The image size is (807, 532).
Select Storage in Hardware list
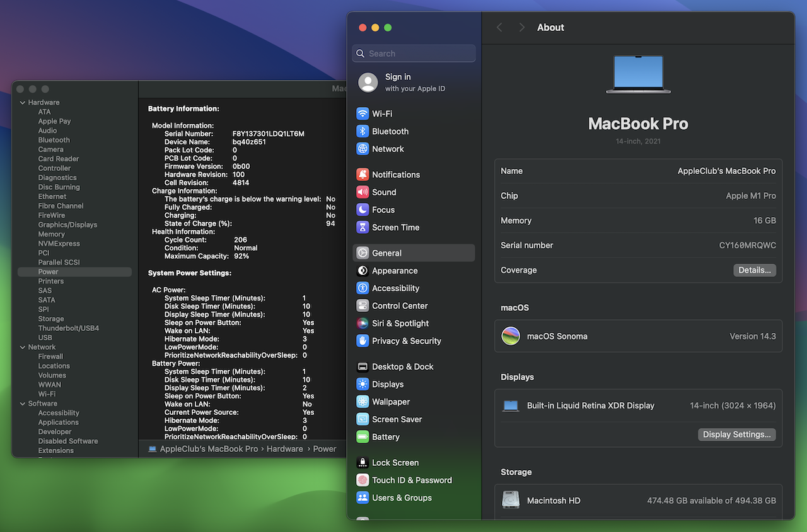pyautogui.click(x=51, y=319)
